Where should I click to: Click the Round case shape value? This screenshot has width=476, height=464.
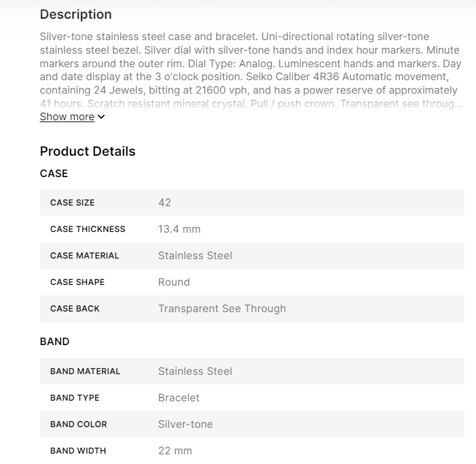174,282
